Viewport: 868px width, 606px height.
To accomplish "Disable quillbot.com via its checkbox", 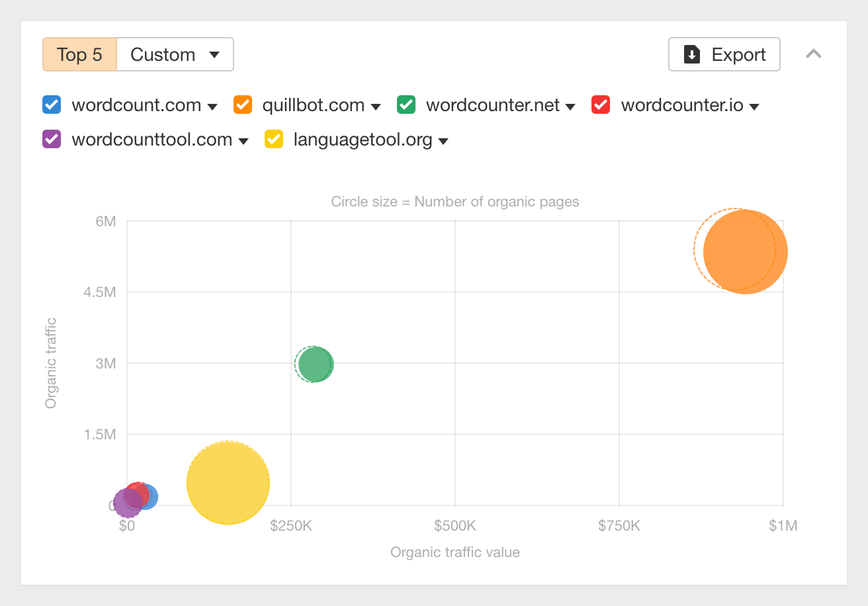I will click(x=242, y=105).
